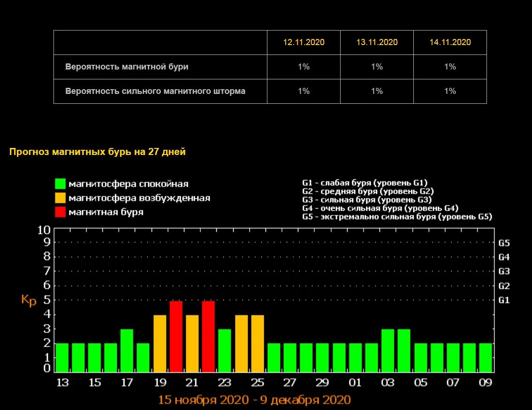Screen dimensions: 532x410
Task: Click the red bar for day 22
Action: pos(208,337)
